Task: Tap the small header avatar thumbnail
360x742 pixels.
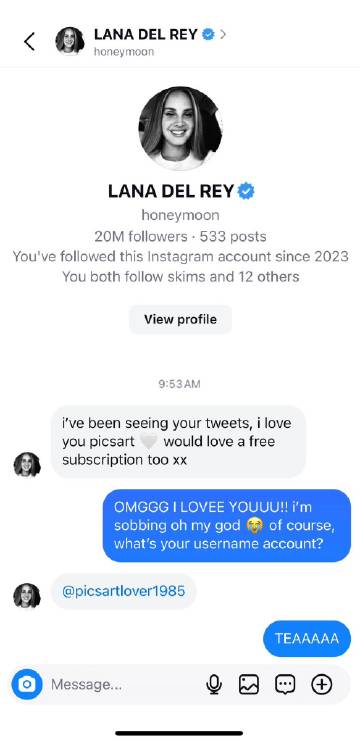Action: (x=70, y=41)
